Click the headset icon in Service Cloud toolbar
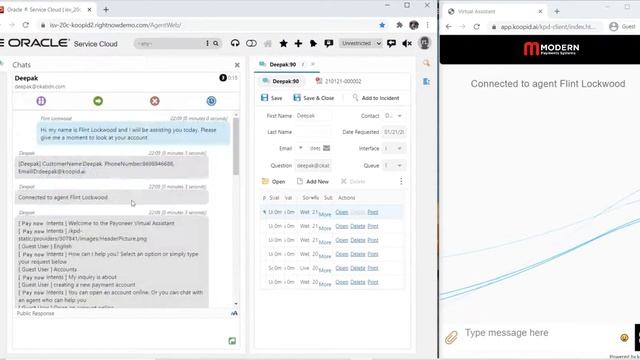The width and height of the screenshot is (640, 360). click(235, 43)
